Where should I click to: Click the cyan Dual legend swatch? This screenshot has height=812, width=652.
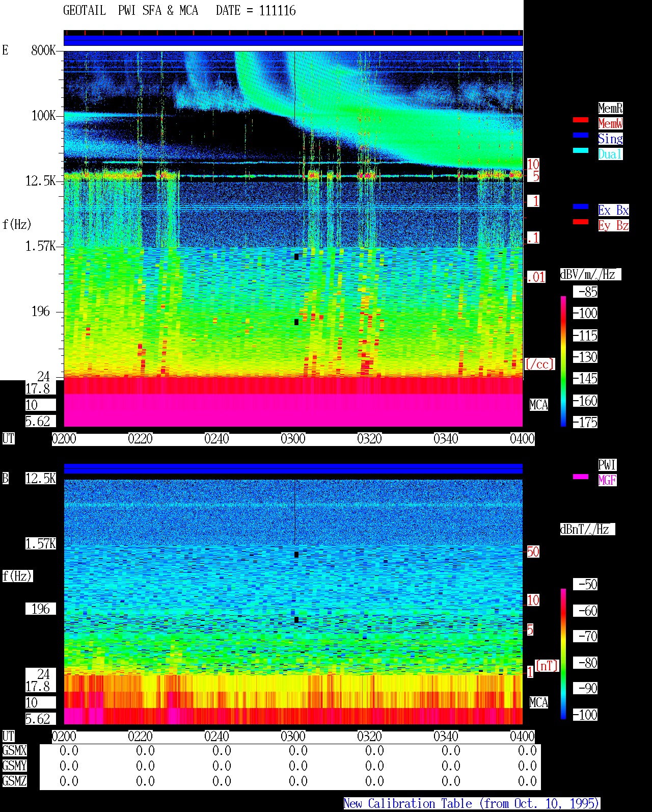(581, 151)
